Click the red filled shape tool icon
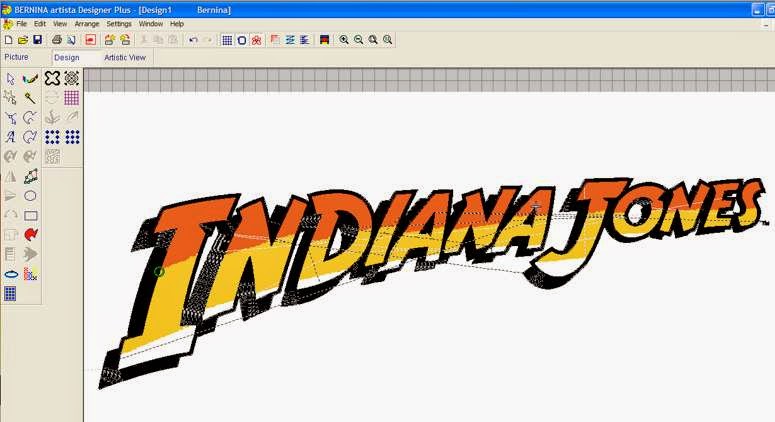Viewport: 775px width, 422px height. pyautogui.click(x=30, y=235)
